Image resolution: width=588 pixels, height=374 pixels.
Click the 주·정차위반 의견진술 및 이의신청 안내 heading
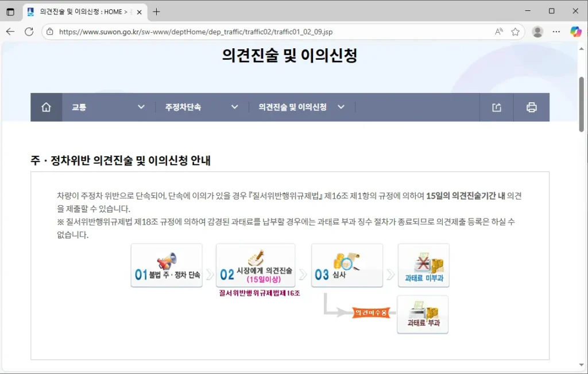pos(121,160)
